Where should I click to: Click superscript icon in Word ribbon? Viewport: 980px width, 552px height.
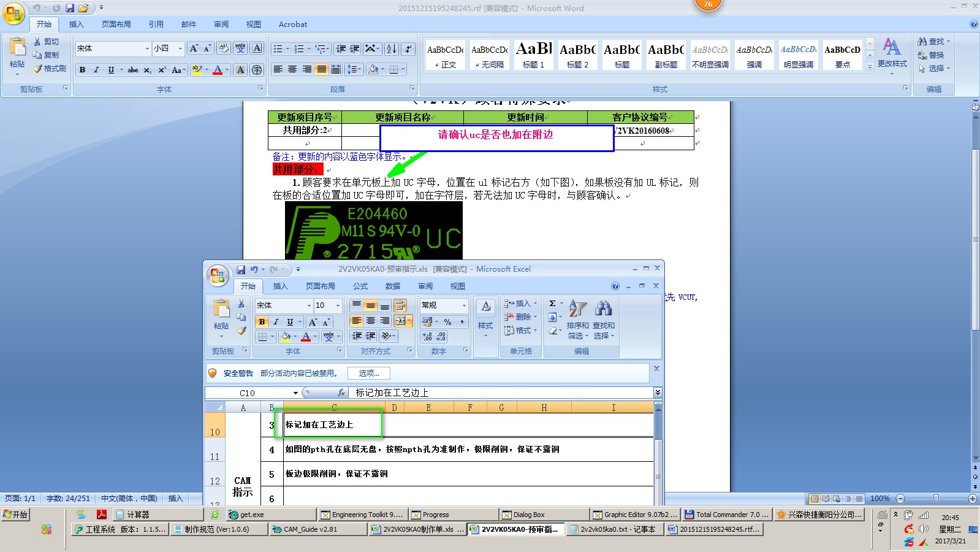coord(162,70)
